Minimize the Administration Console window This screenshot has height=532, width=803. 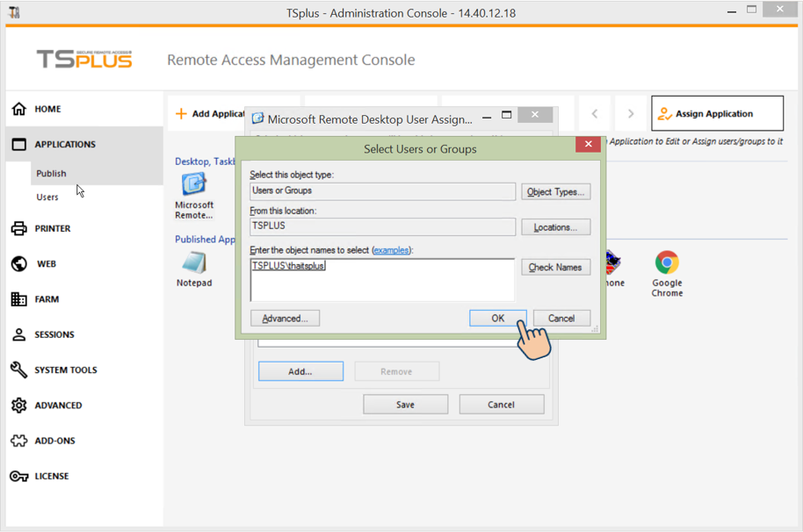pos(731,11)
